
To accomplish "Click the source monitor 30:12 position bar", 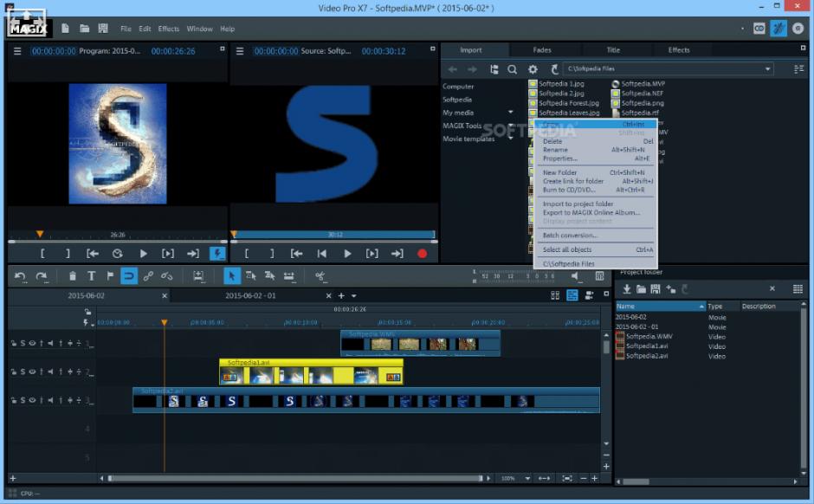I will click(334, 235).
